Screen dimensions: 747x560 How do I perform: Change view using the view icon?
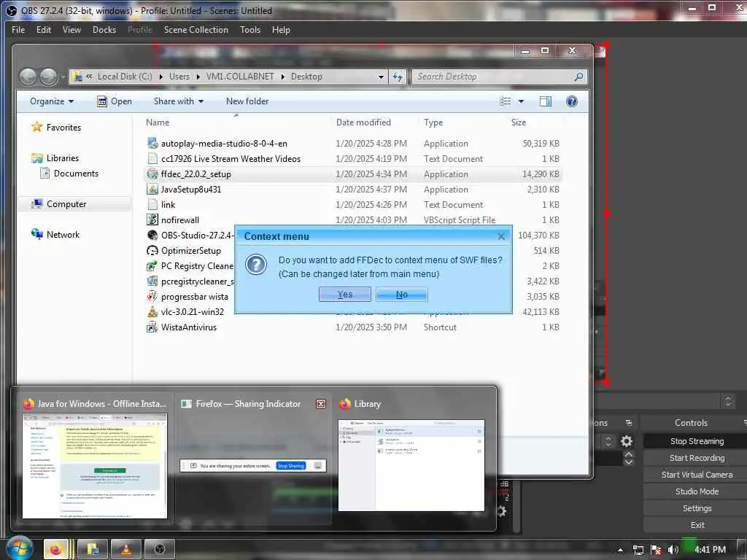[505, 101]
